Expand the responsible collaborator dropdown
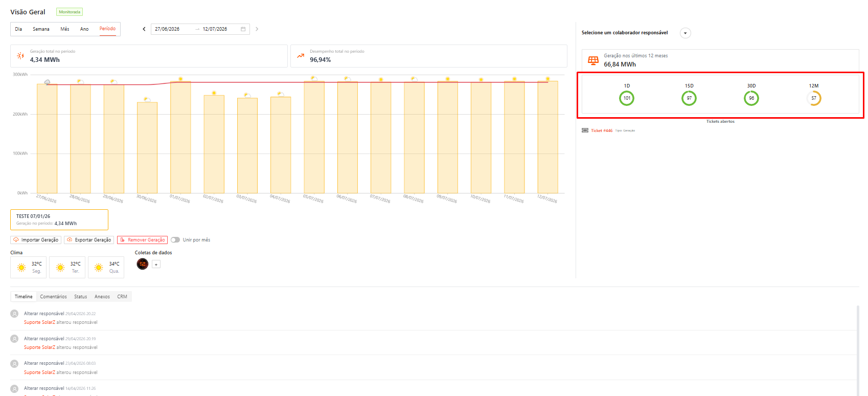This screenshot has width=868, height=396. pyautogui.click(x=686, y=33)
